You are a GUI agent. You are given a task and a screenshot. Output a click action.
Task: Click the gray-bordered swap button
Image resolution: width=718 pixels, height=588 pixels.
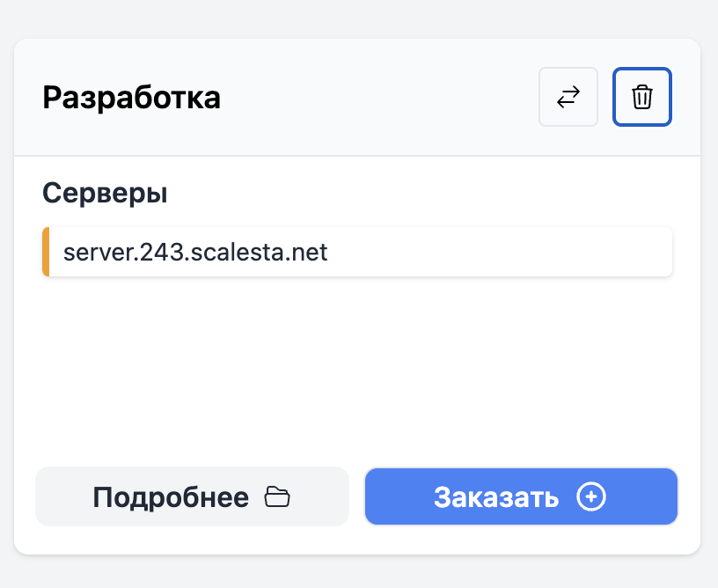[568, 97]
